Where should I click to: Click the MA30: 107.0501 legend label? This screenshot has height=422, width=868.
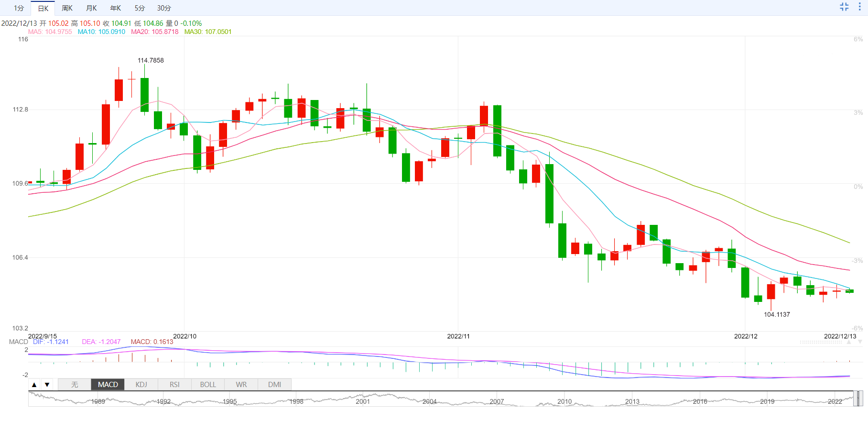pos(208,32)
